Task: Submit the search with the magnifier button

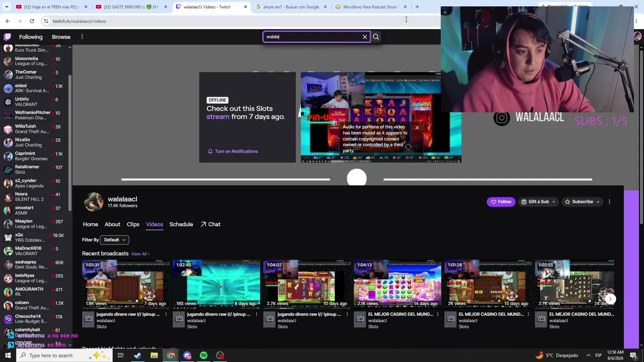Action: [376, 37]
